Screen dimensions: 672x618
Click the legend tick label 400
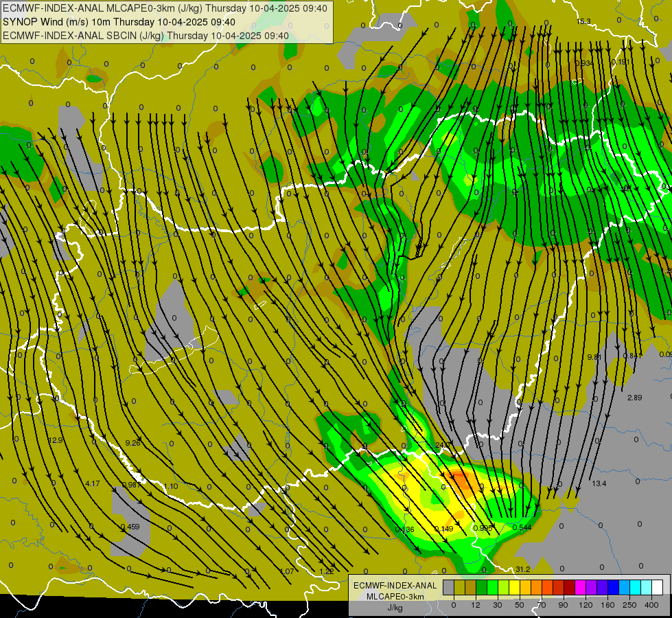coord(651,605)
